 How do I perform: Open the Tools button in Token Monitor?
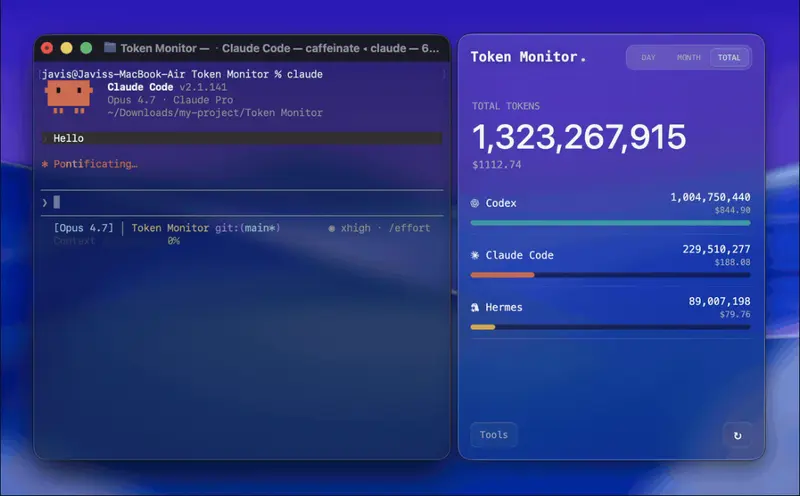coord(493,435)
